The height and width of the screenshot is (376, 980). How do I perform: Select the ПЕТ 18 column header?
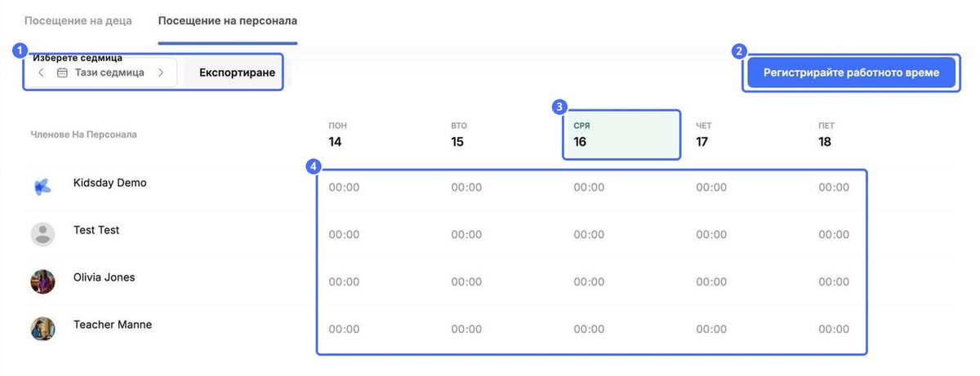coord(826,135)
